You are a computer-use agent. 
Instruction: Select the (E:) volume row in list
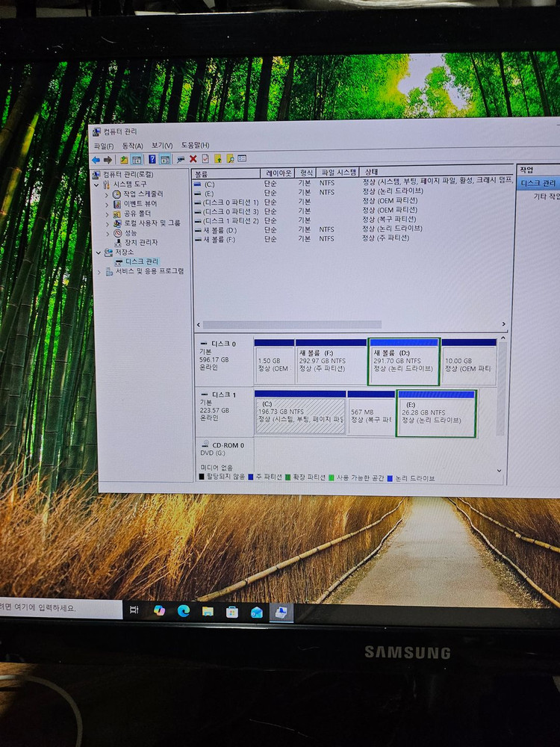pyautogui.click(x=352, y=193)
